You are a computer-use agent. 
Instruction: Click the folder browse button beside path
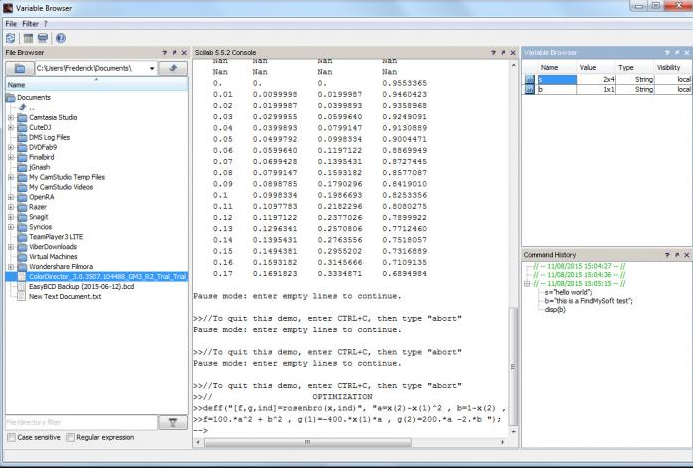point(19,68)
